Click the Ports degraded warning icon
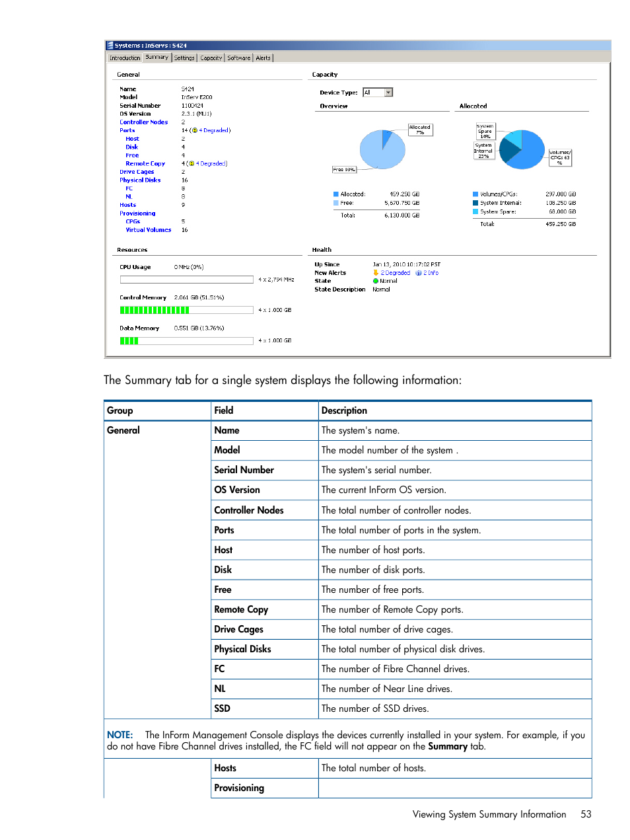 click(x=195, y=131)
